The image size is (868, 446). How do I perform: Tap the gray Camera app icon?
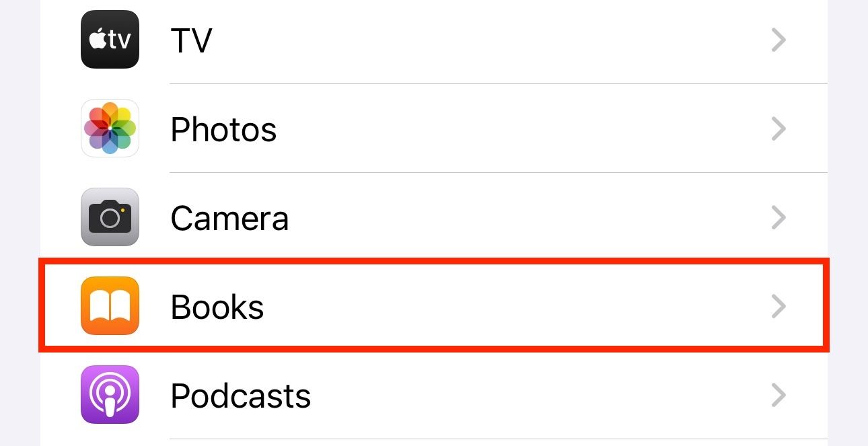pyautogui.click(x=110, y=217)
